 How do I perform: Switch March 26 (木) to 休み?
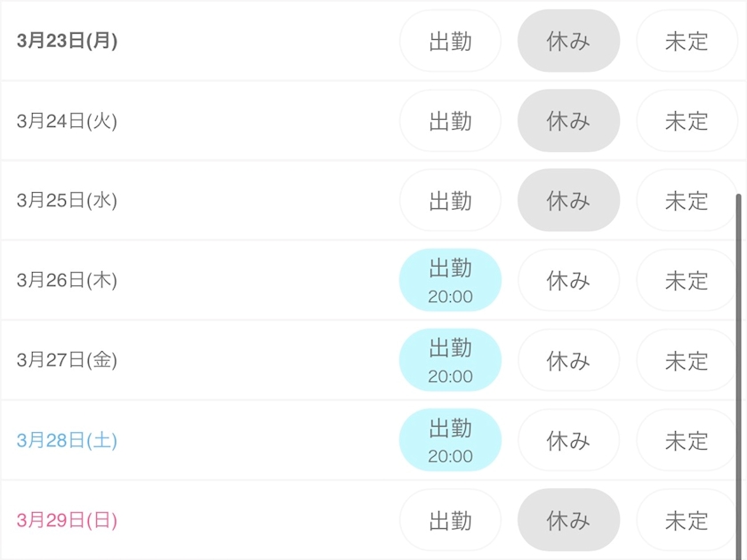tap(568, 281)
